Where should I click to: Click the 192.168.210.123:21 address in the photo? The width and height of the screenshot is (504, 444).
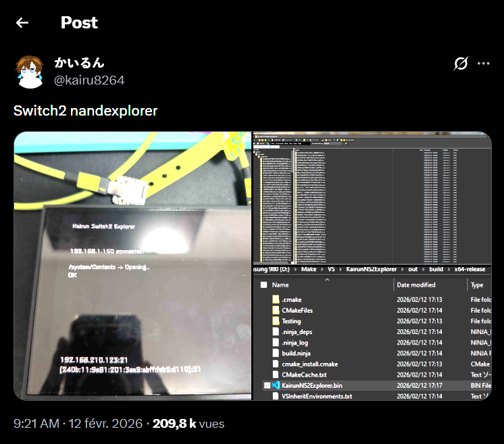pos(94,360)
